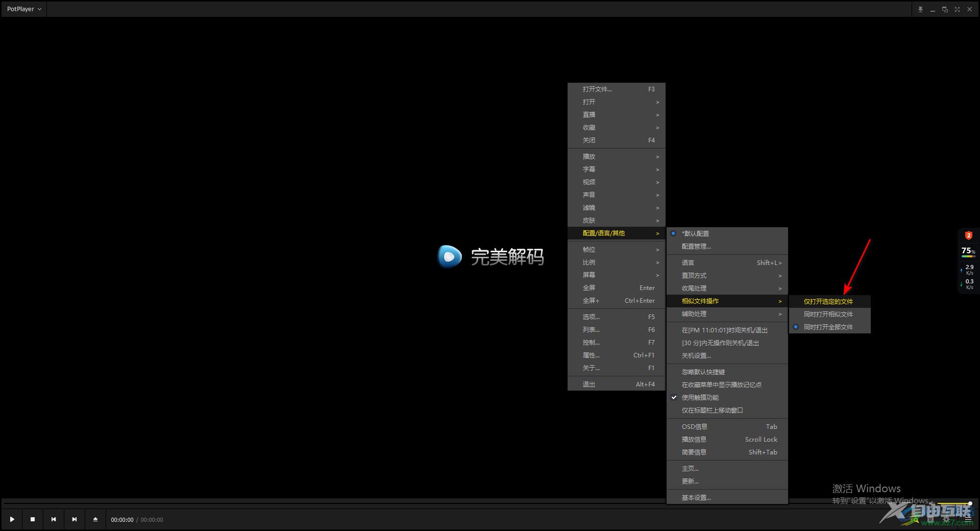Screen dimensions: 980x531
Task: Open the PotPlayer main menu dropdown
Action: (x=24, y=9)
